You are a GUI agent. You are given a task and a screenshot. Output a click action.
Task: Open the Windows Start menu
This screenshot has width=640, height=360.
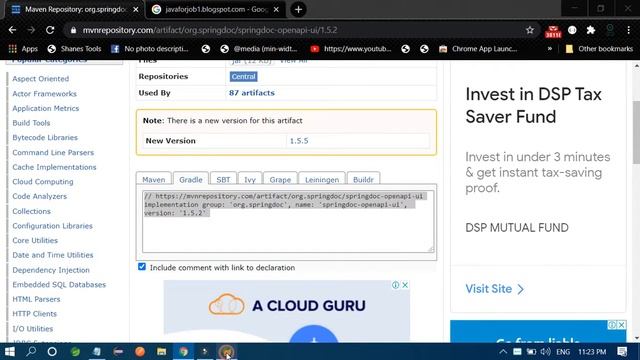(x=10, y=351)
